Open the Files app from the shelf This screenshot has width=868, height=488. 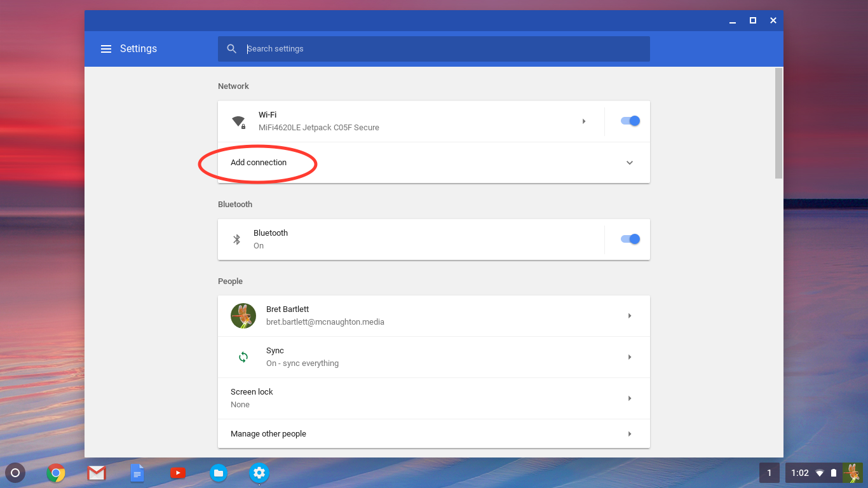tap(219, 473)
